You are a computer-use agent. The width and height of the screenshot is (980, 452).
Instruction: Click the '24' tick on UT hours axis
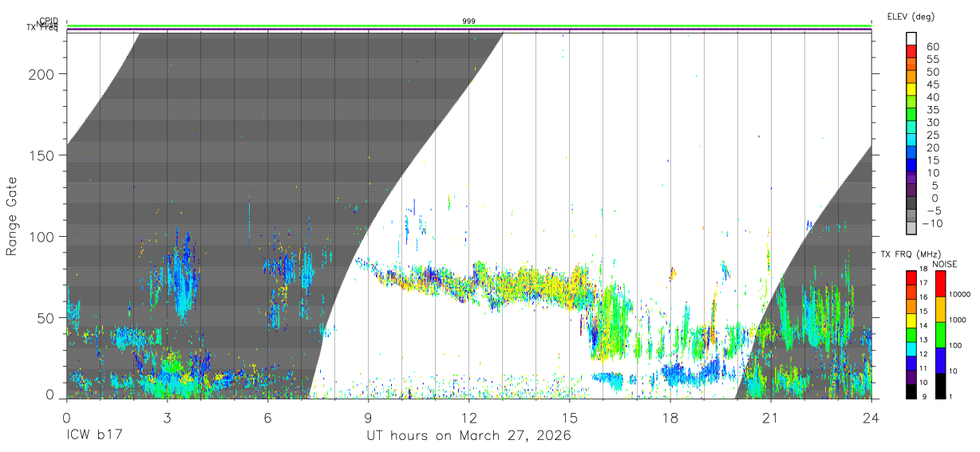pos(871,416)
